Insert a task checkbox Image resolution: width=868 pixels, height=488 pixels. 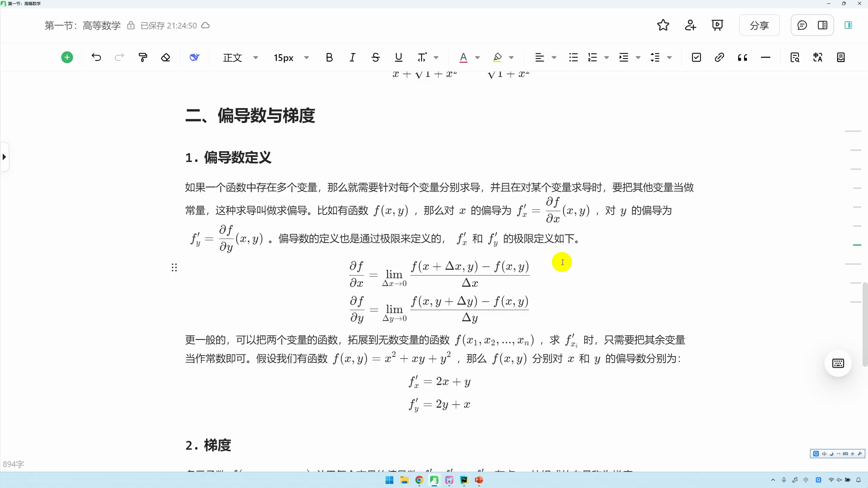(696, 57)
